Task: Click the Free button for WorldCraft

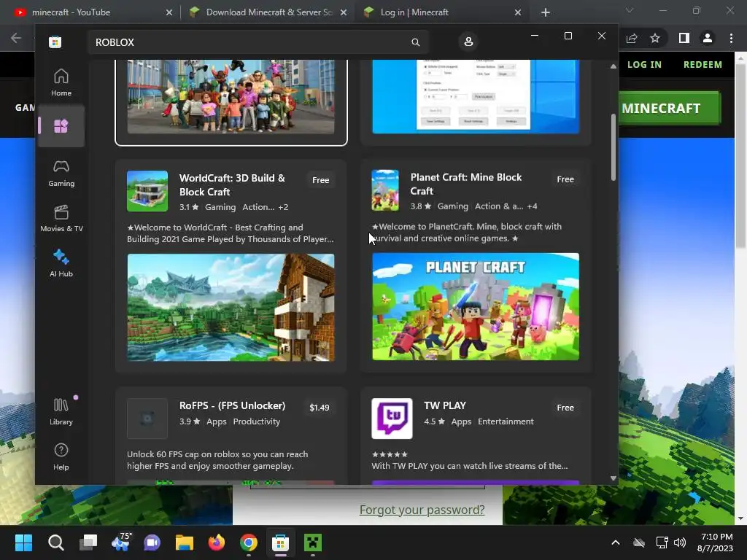Action: coord(321,180)
